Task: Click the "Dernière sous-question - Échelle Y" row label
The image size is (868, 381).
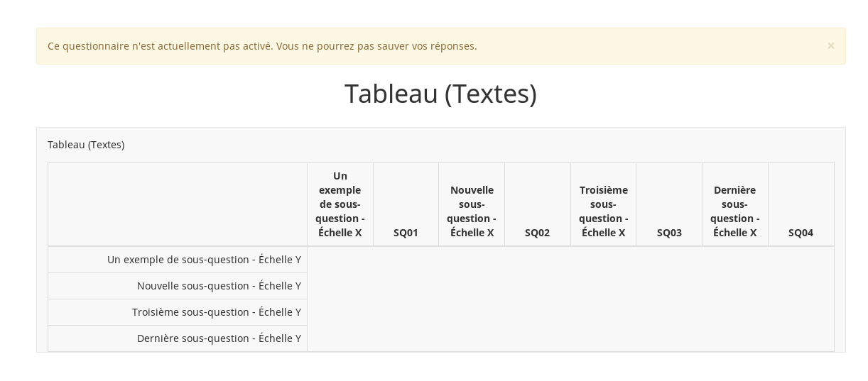Action: coord(219,338)
